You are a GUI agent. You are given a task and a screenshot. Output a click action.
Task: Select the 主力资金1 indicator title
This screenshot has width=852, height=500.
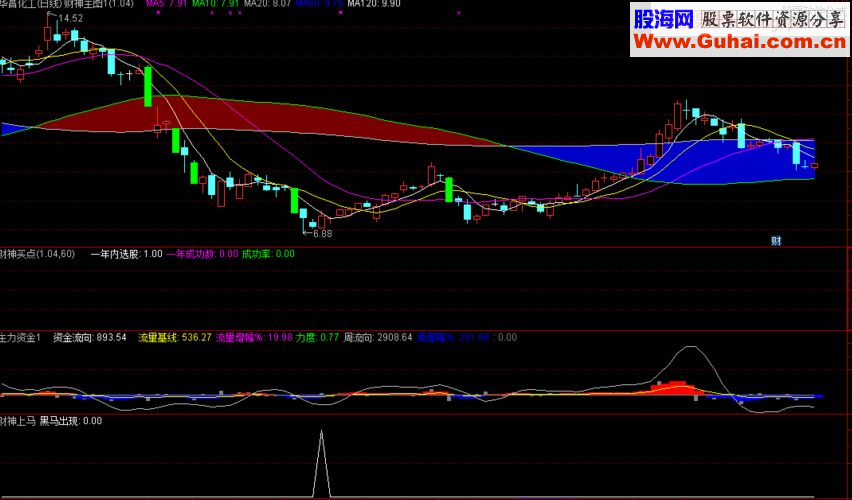[20, 338]
